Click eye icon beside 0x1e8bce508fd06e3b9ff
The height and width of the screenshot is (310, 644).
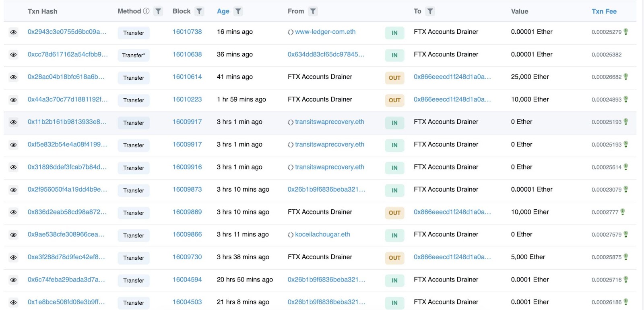point(13,303)
